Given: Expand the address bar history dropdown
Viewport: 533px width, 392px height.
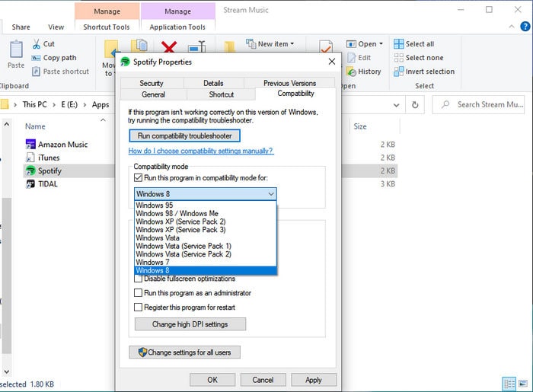Looking at the screenshot, I should point(397,105).
